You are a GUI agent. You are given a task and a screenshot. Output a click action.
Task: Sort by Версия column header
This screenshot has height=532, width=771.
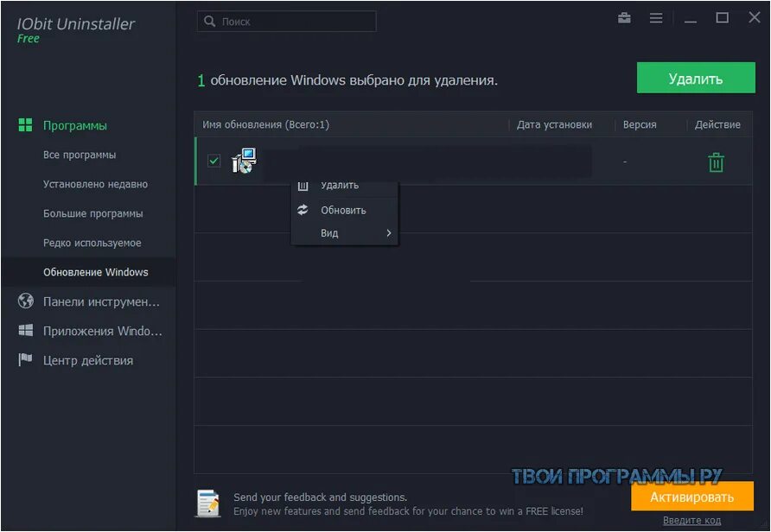pos(640,124)
